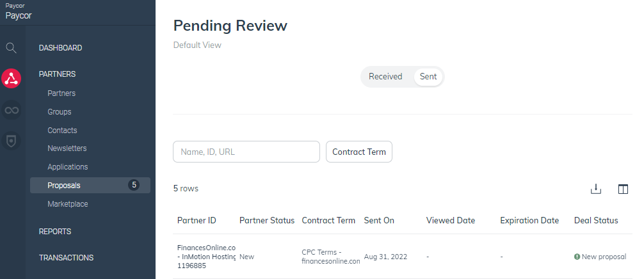Click the Proposals count badge showing 5
This screenshot has width=644, height=279.
pos(134,186)
